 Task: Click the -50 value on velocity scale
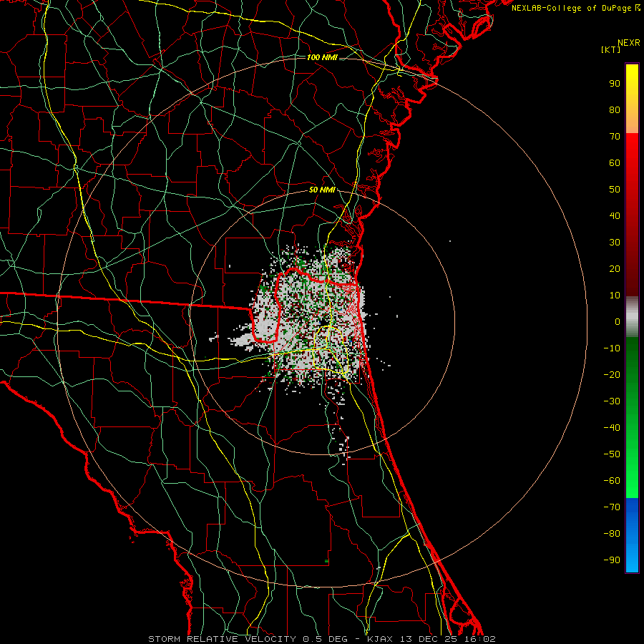612,454
